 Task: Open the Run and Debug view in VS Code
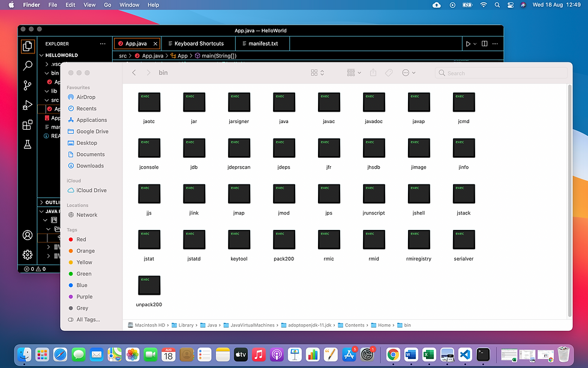tap(28, 104)
